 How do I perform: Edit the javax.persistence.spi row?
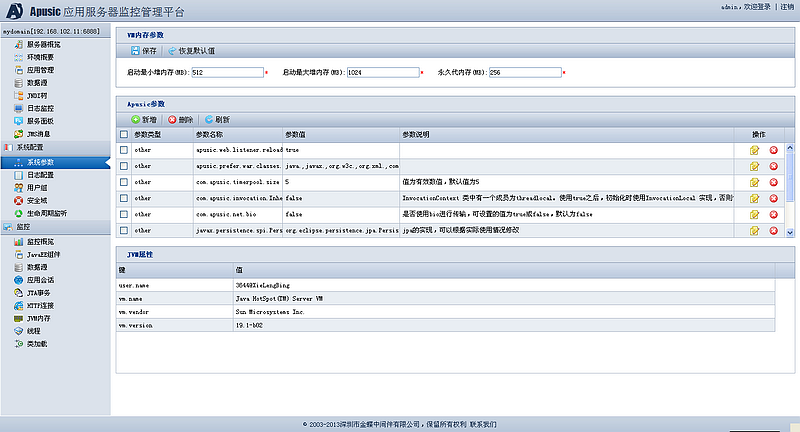tap(754, 231)
